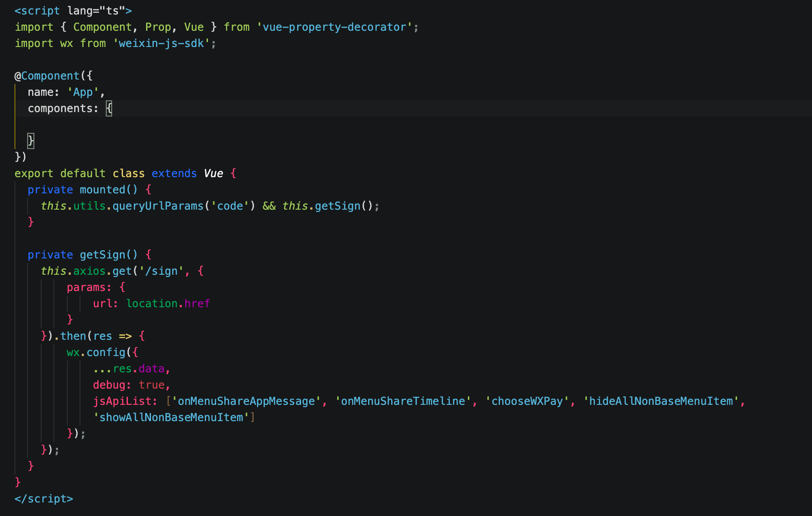812x516 pixels.
Task: Select the 'code' string argument
Action: (x=230, y=206)
